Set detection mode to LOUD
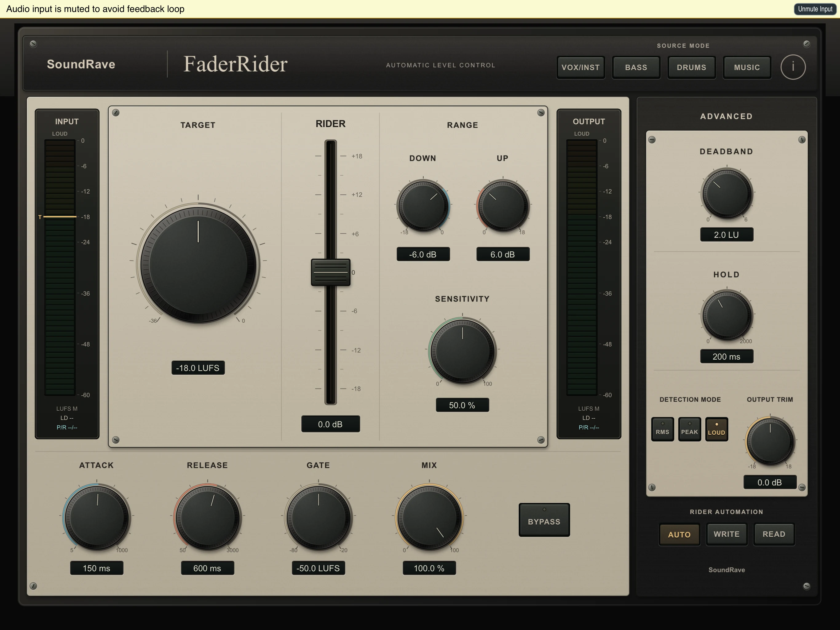 716,429
